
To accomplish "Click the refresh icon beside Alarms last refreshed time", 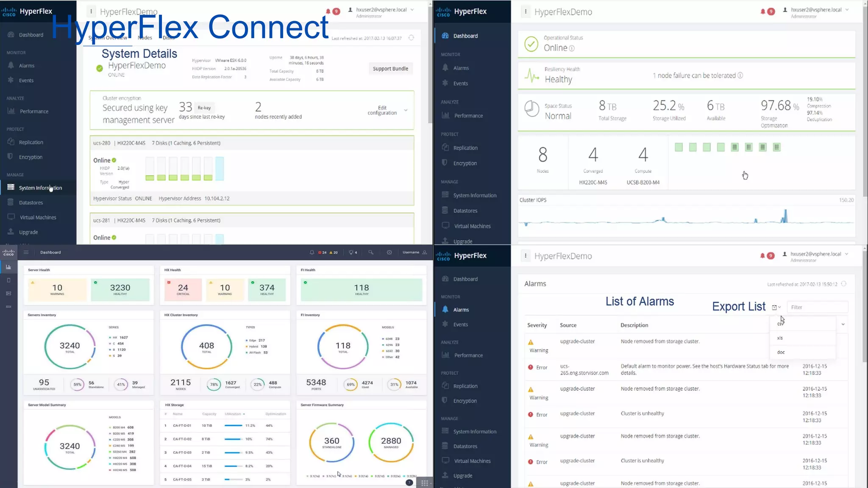I will (x=844, y=284).
